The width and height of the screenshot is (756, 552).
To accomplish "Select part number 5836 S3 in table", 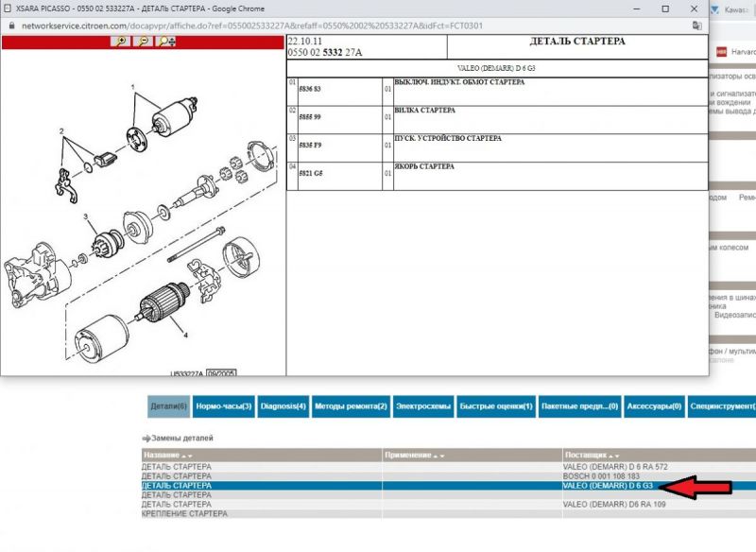I will click(x=310, y=88).
